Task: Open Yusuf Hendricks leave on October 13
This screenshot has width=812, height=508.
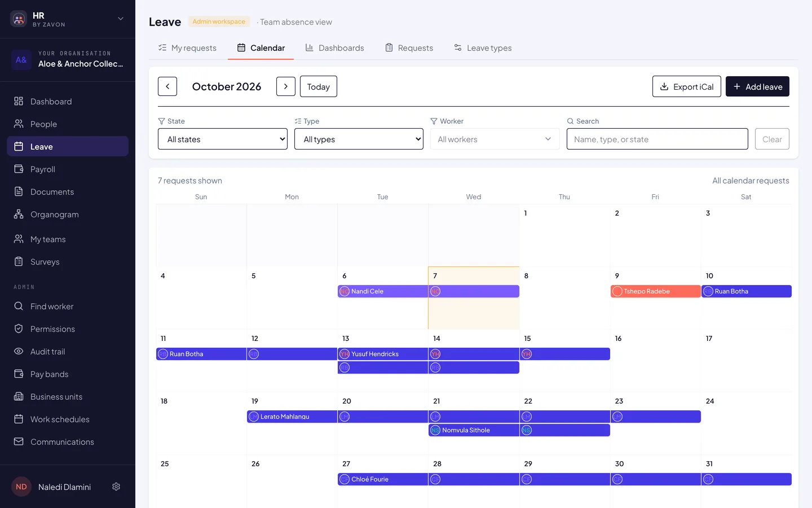Action: point(383,354)
